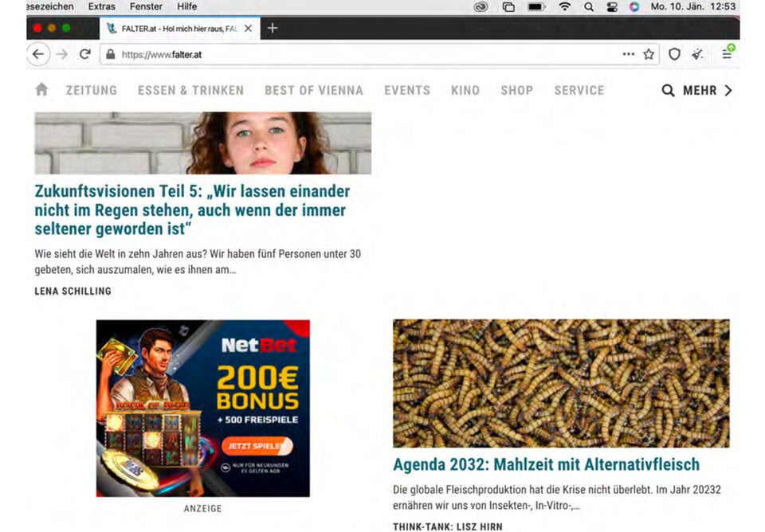Click the Wi-Fi status icon
Viewport: 765px width, 532px height.
pyautogui.click(x=564, y=6)
